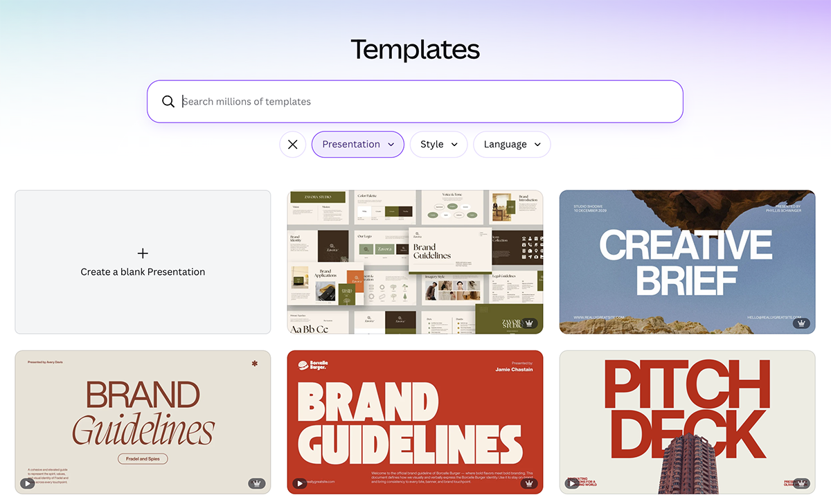This screenshot has height=504, width=831.
Task: Open the beige Brand Guidelines Fradel template
Action: [x=143, y=422]
